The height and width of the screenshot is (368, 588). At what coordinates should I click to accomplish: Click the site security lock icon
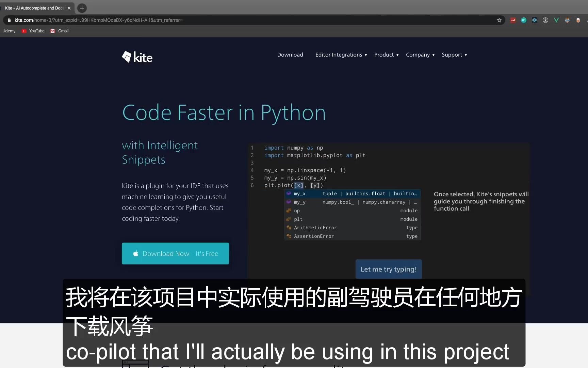9,20
